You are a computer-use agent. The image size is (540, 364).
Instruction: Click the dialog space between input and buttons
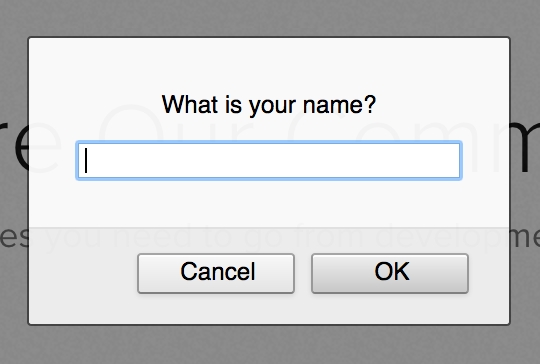point(269,203)
